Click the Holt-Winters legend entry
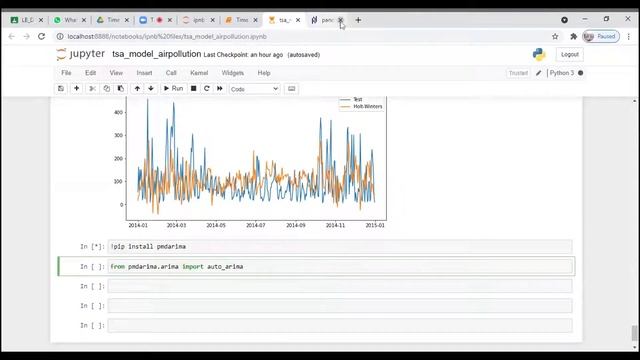Image resolution: width=640 pixels, height=360 pixels. pyautogui.click(x=362, y=107)
